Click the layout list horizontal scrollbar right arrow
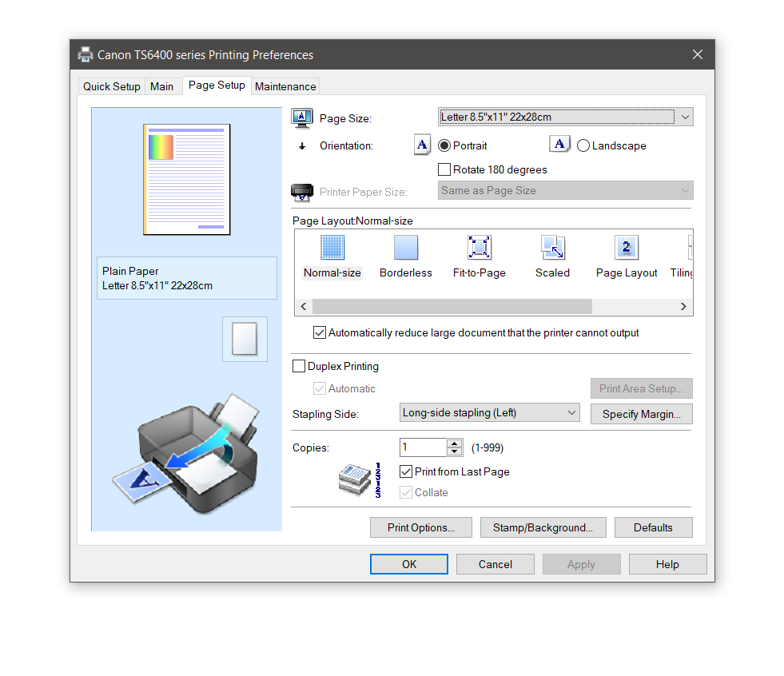The image size is (784, 676). pyautogui.click(x=683, y=306)
